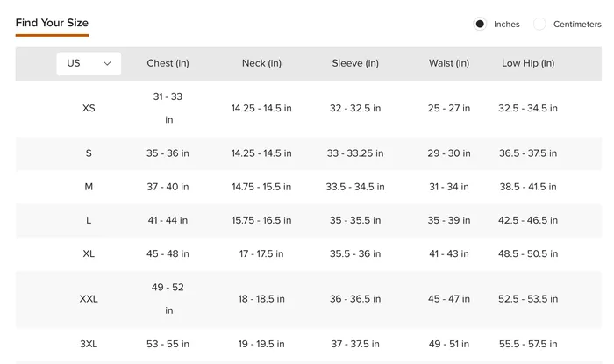
Task: Click the Inches label text
Action: click(x=507, y=25)
